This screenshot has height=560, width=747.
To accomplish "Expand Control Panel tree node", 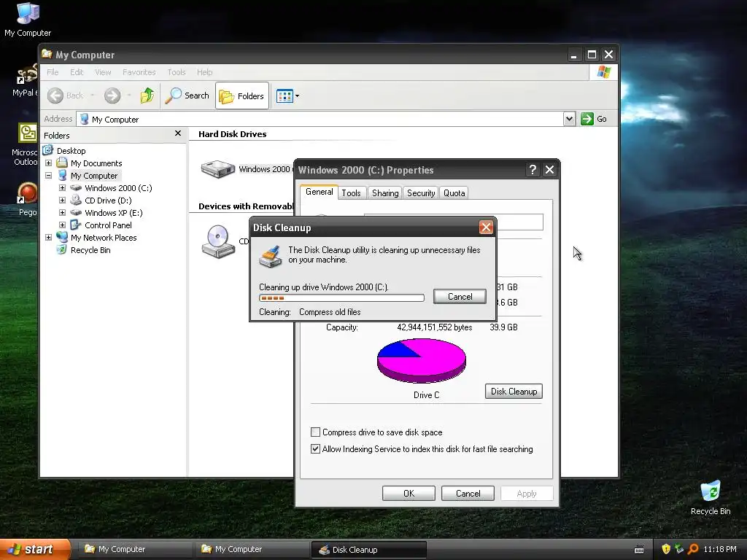I will point(62,225).
